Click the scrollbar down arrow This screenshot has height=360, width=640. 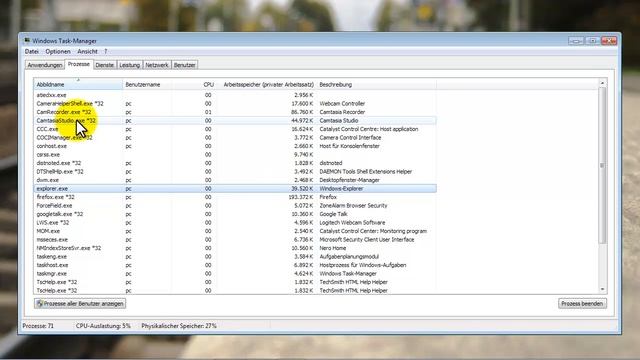point(602,289)
